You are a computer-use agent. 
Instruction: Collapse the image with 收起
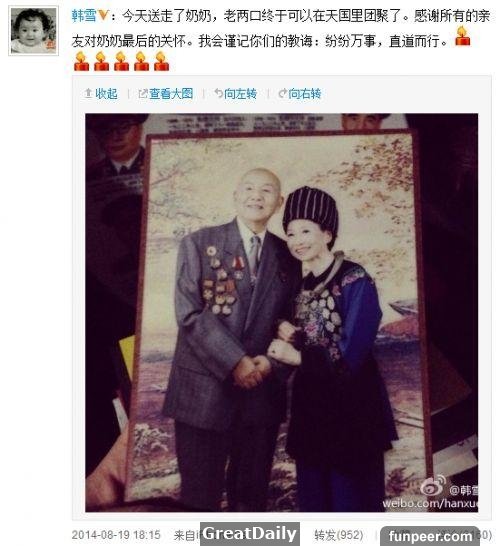[x=106, y=93]
